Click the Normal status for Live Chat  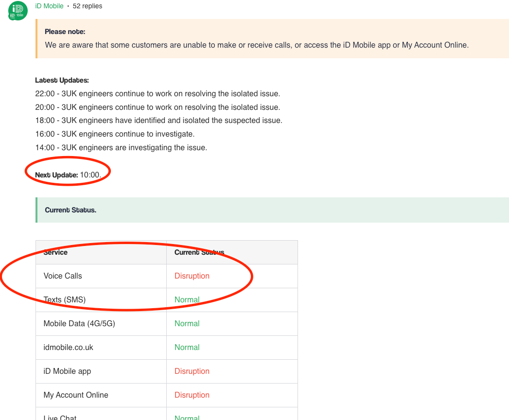[x=187, y=417]
